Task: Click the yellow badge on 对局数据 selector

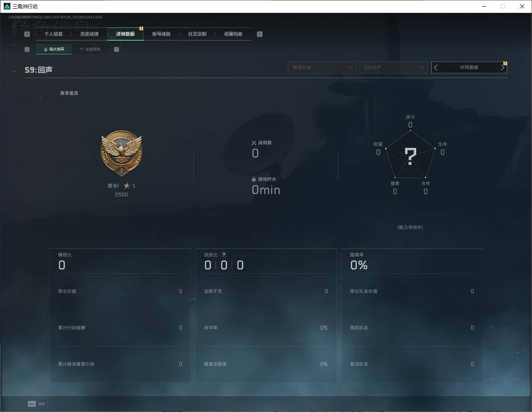Action: coord(505,63)
